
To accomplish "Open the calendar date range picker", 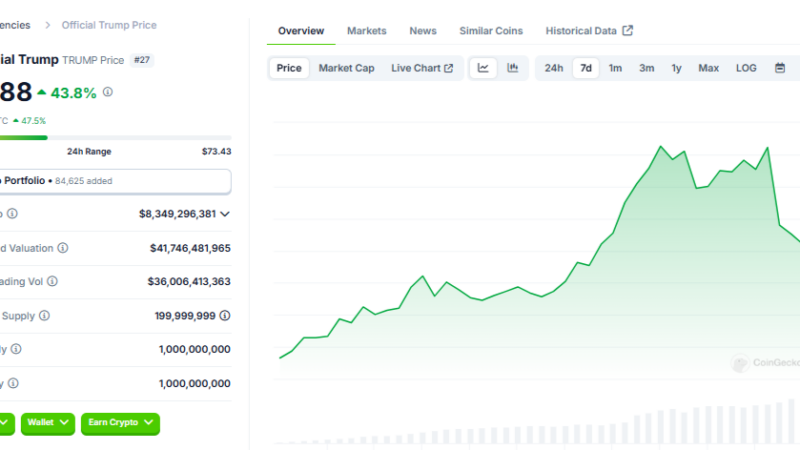I will click(780, 68).
